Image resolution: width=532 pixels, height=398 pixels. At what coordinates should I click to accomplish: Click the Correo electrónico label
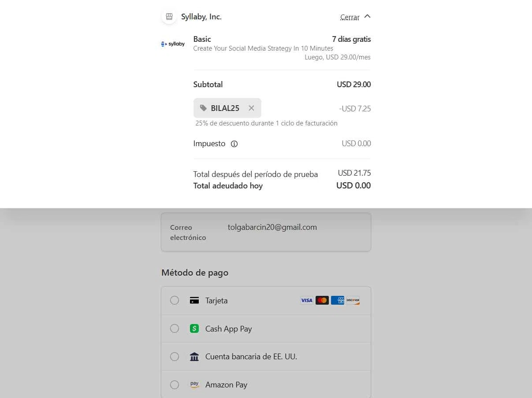(188, 232)
